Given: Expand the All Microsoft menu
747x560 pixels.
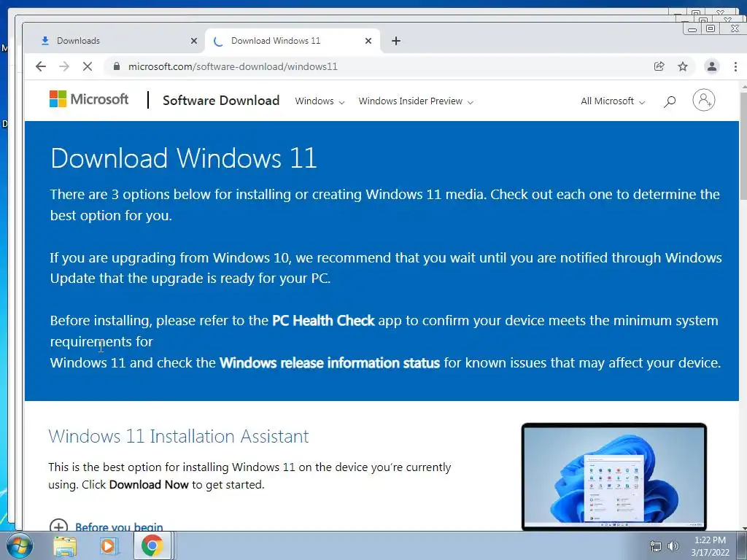Looking at the screenshot, I should 613,101.
